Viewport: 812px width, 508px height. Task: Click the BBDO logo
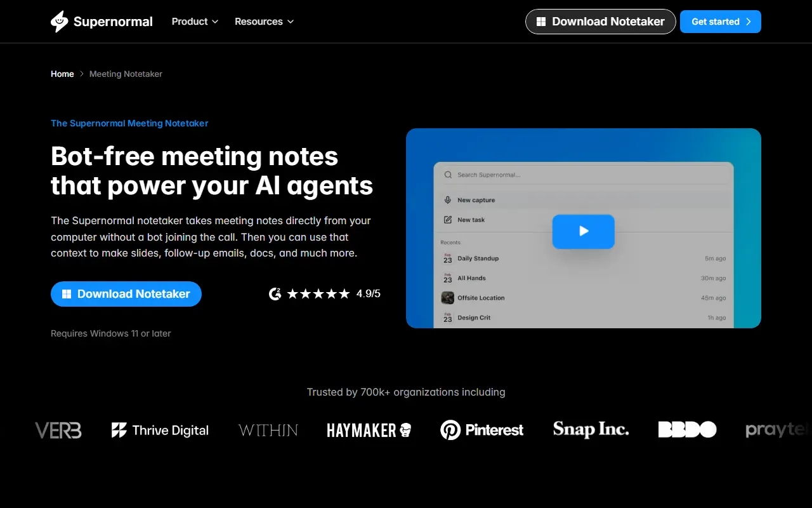[688, 430]
